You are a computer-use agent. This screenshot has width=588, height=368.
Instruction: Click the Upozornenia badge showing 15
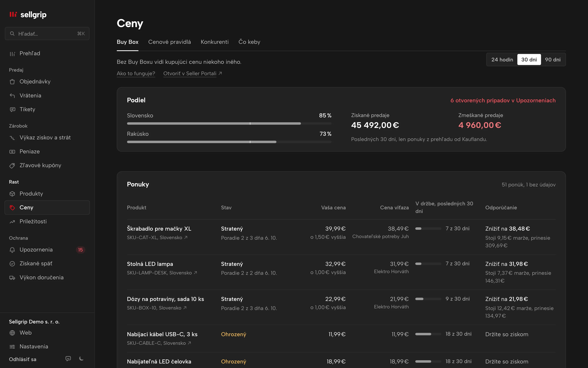point(80,250)
